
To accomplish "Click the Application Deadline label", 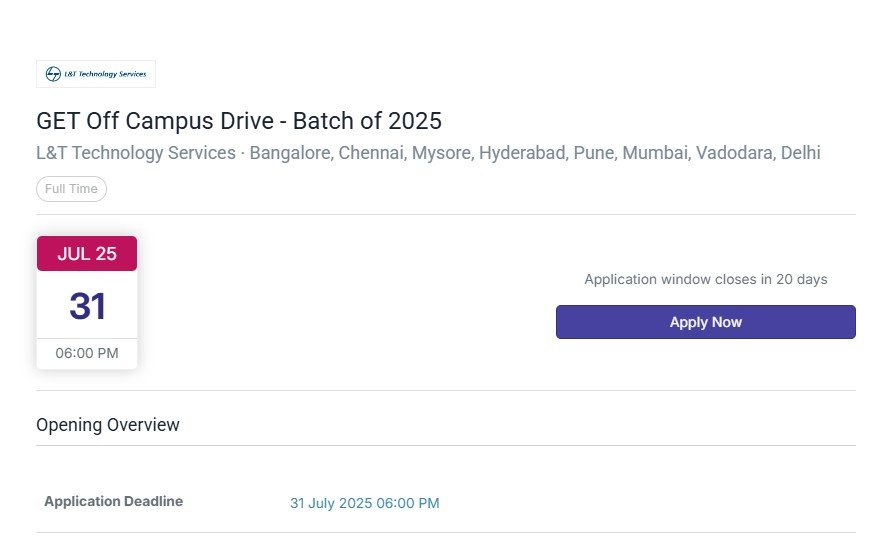I will click(x=113, y=501).
